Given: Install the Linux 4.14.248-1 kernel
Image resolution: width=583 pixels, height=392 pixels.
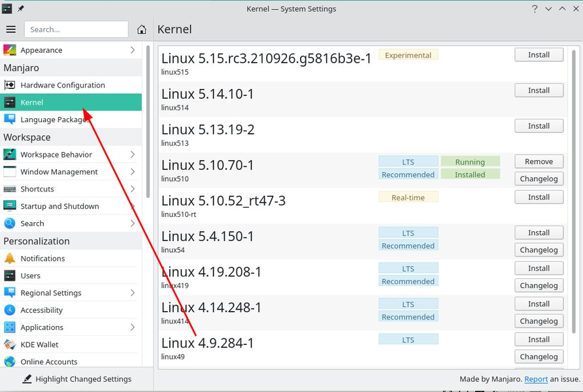Looking at the screenshot, I should click(x=539, y=304).
